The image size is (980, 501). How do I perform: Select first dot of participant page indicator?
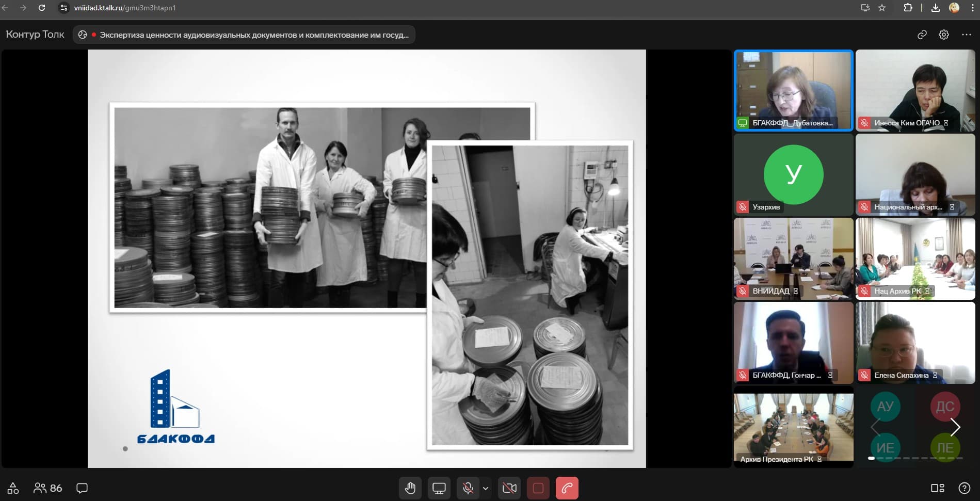[871, 458]
